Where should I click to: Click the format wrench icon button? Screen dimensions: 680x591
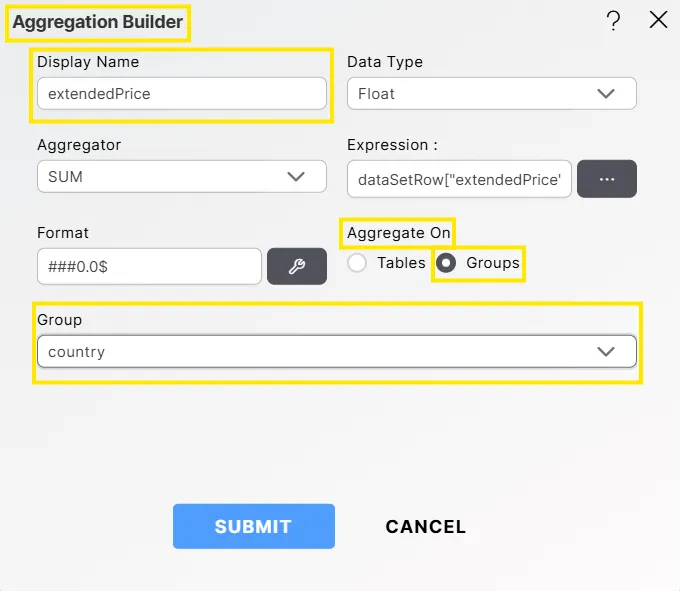296,266
